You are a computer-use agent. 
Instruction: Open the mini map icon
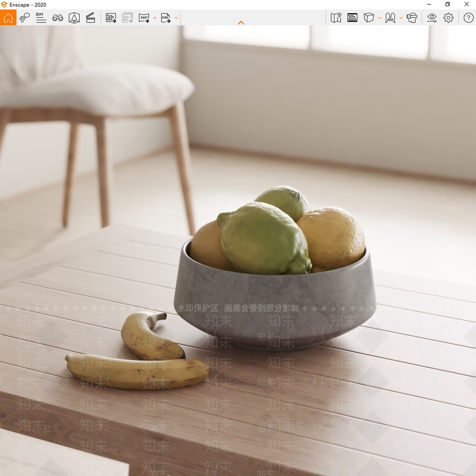click(336, 18)
